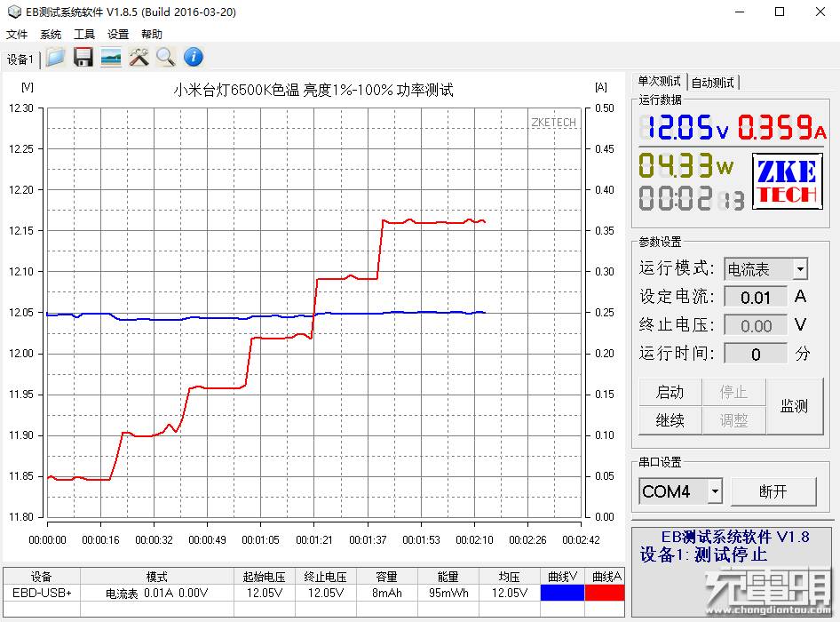840x622 pixels.
Task: Open the 系统 menu
Action: click(51, 35)
